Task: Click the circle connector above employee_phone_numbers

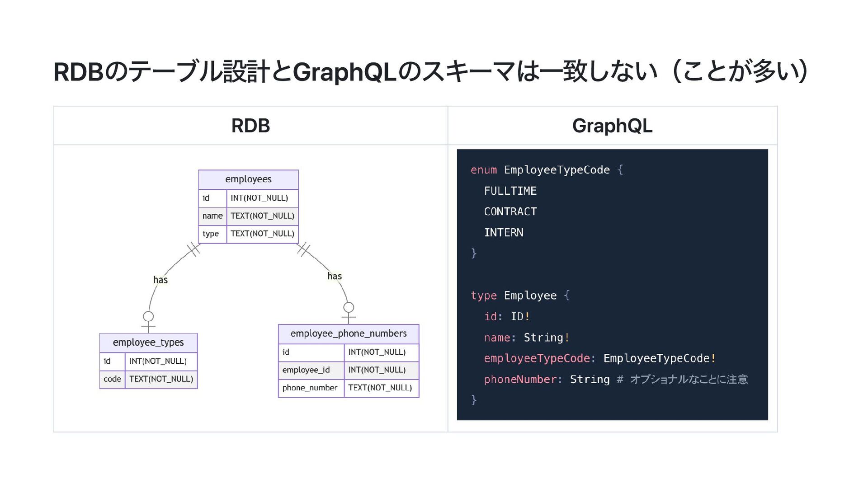Action: [x=349, y=307]
